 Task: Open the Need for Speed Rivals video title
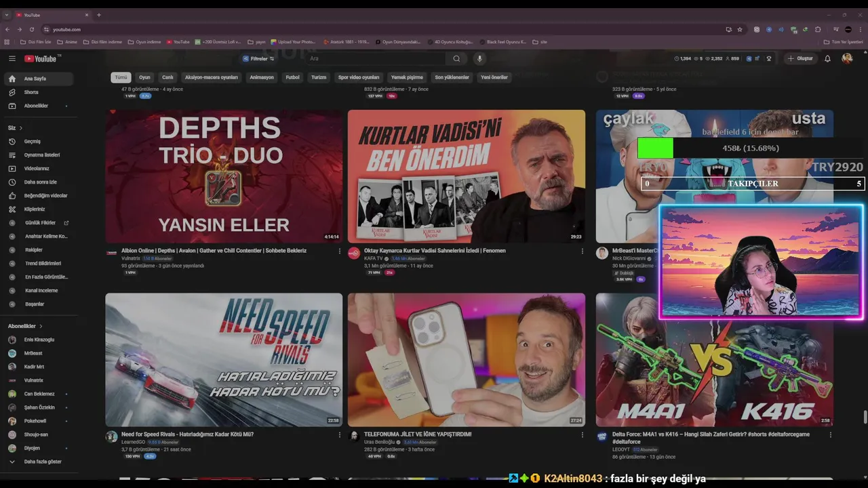click(188, 434)
